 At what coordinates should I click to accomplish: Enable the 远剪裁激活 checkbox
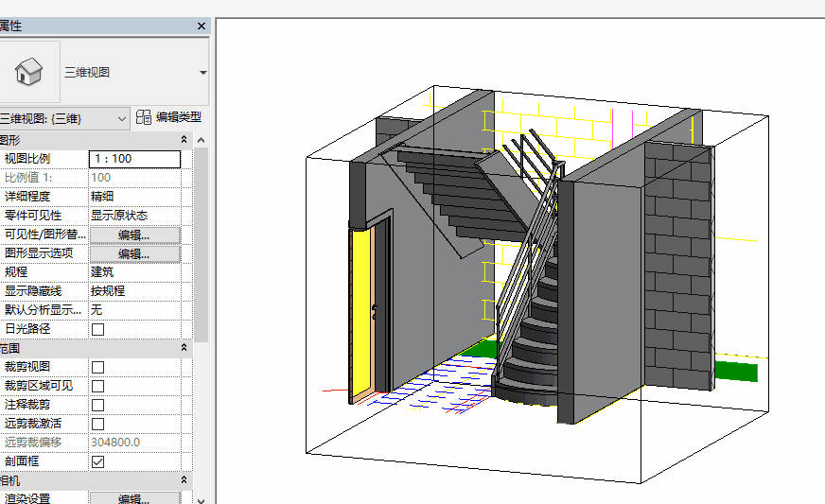pyautogui.click(x=97, y=424)
